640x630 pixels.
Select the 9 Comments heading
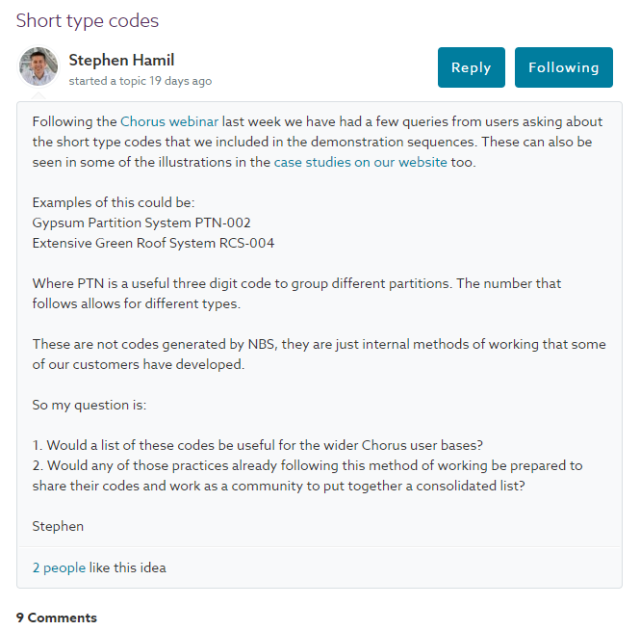[56, 617]
